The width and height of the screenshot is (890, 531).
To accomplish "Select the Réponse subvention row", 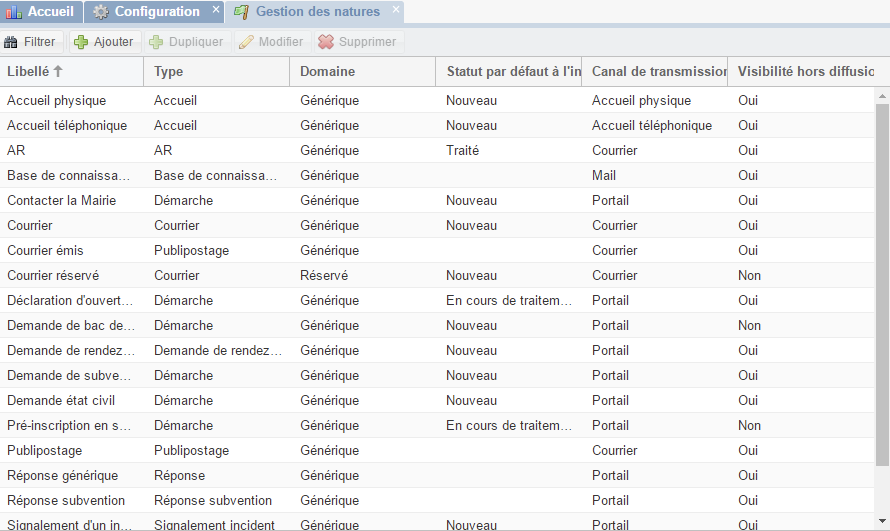I will [66, 500].
